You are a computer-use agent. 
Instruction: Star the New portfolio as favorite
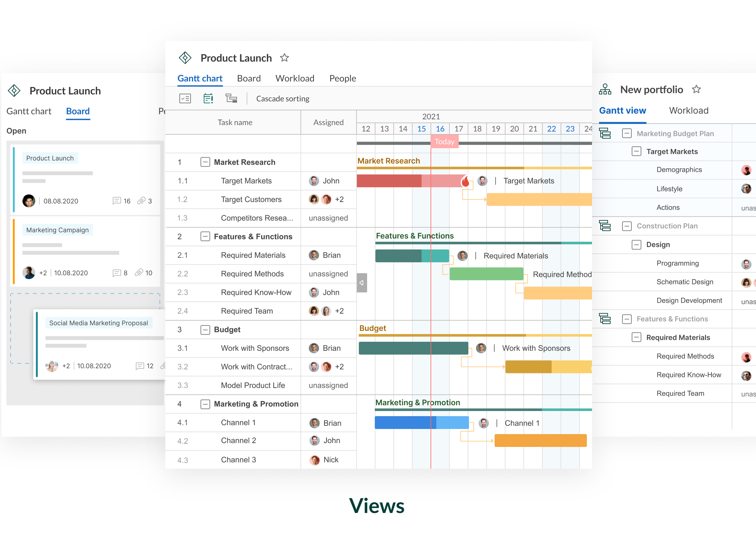click(696, 89)
